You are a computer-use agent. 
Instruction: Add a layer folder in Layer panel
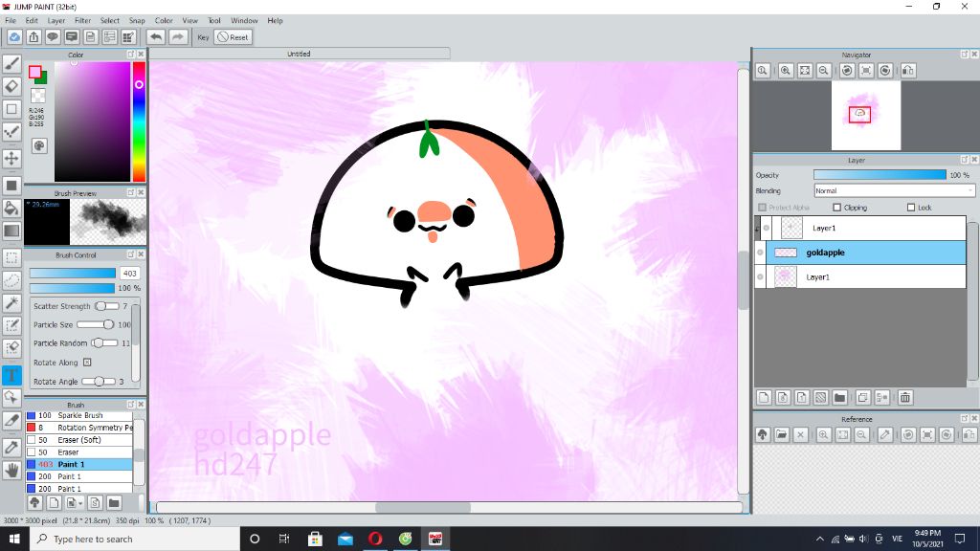point(839,397)
